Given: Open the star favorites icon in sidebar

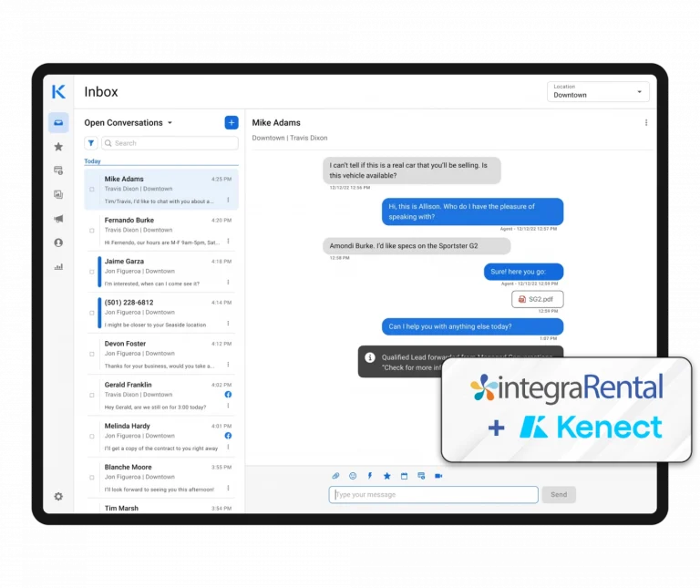Looking at the screenshot, I should (58, 147).
